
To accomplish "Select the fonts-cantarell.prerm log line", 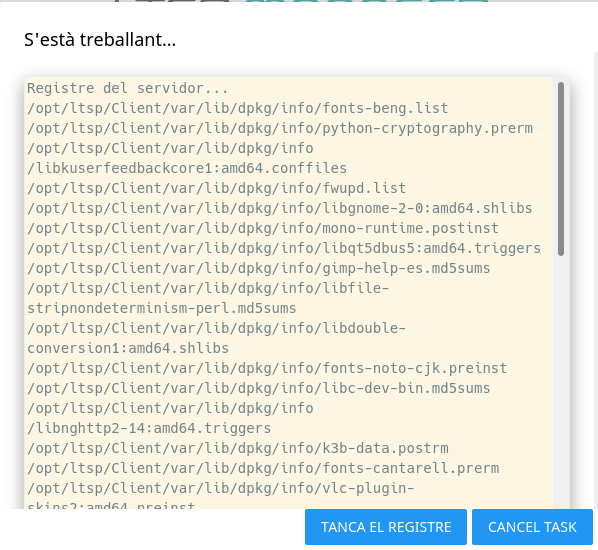I will (x=263, y=468).
